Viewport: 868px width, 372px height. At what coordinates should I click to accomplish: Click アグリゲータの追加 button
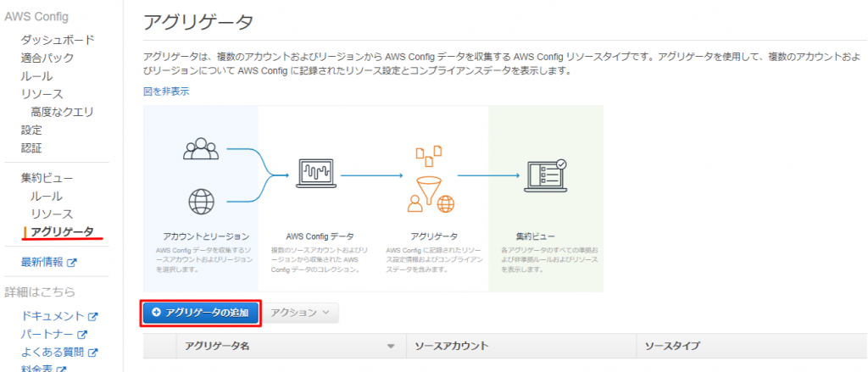click(x=200, y=313)
